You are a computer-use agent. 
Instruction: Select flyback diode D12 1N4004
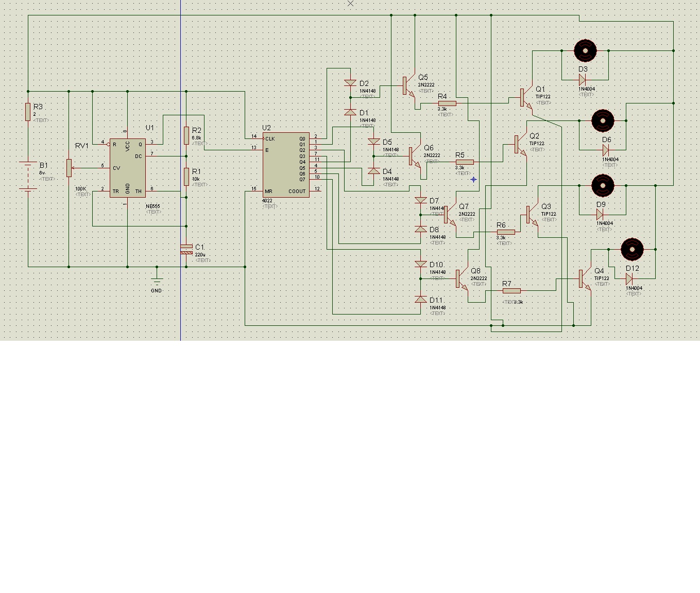(x=629, y=278)
